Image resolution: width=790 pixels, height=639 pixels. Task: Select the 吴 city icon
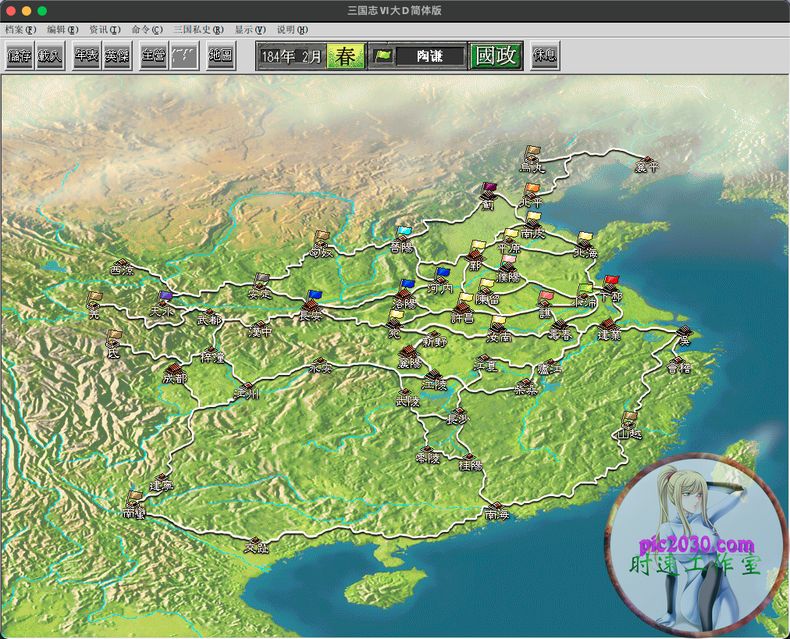(x=684, y=336)
